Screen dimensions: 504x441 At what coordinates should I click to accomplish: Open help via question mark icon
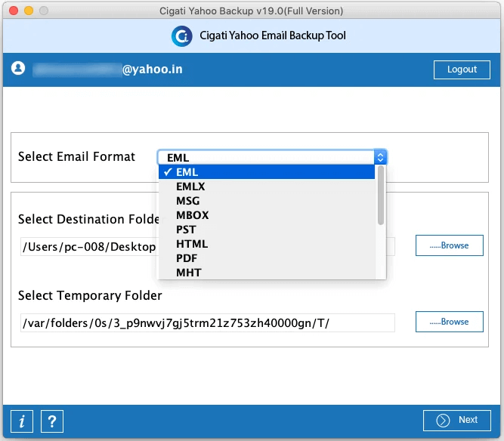[x=51, y=421]
